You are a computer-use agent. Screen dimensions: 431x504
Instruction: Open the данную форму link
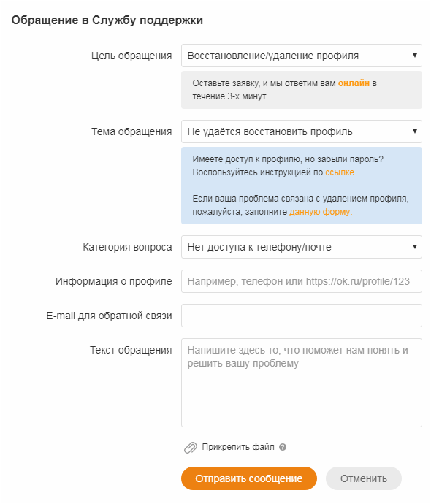[x=321, y=212]
